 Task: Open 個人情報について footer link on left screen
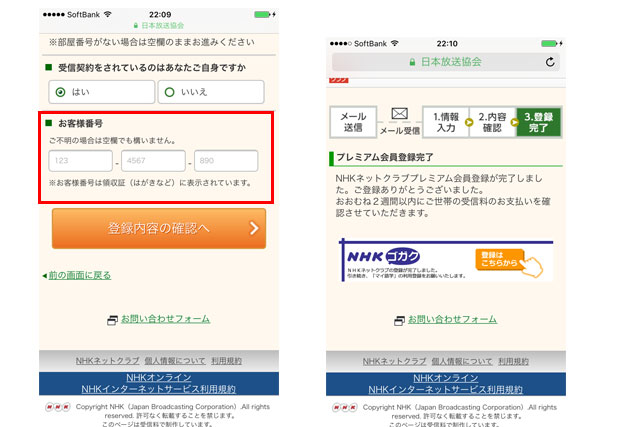175,361
